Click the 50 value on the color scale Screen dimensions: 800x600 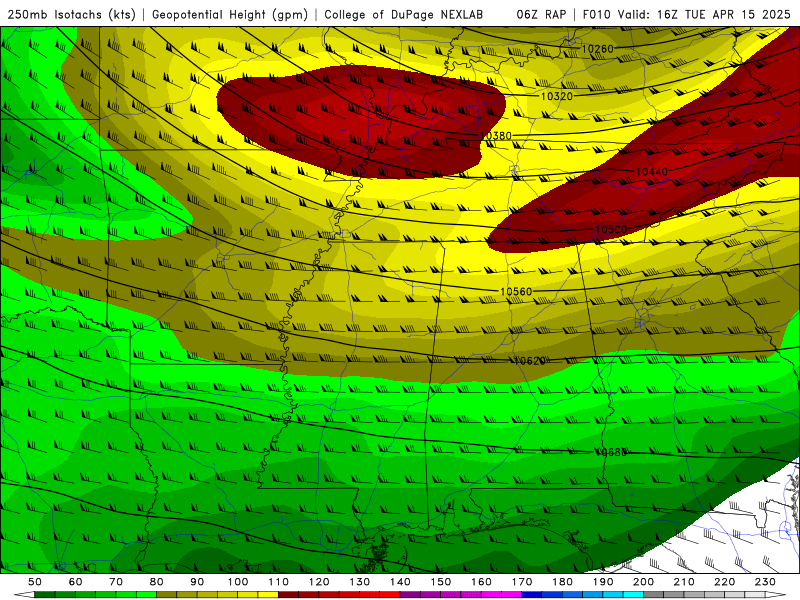(x=35, y=582)
